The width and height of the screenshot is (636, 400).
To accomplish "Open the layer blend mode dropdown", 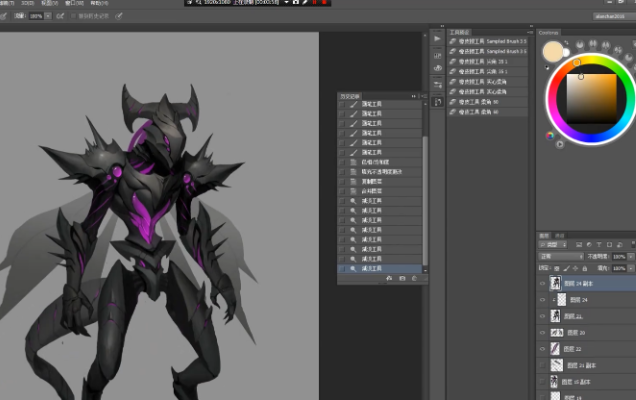I will click(x=560, y=257).
